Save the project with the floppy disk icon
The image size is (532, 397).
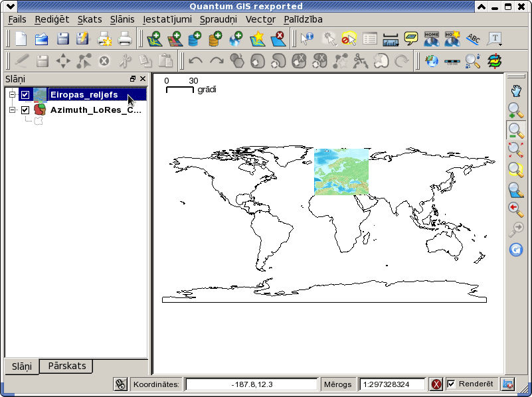pyautogui.click(x=63, y=39)
